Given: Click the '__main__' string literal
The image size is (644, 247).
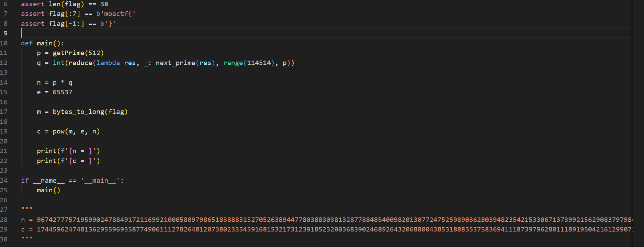Looking at the screenshot, I should 100,181.
